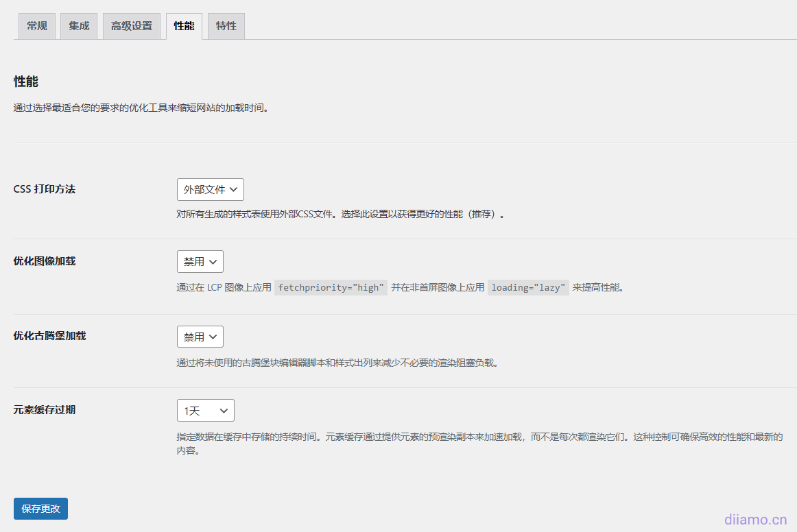This screenshot has height=532, width=797.
Task: Click the CSS 打印方法 setting label
Action: (x=45, y=189)
